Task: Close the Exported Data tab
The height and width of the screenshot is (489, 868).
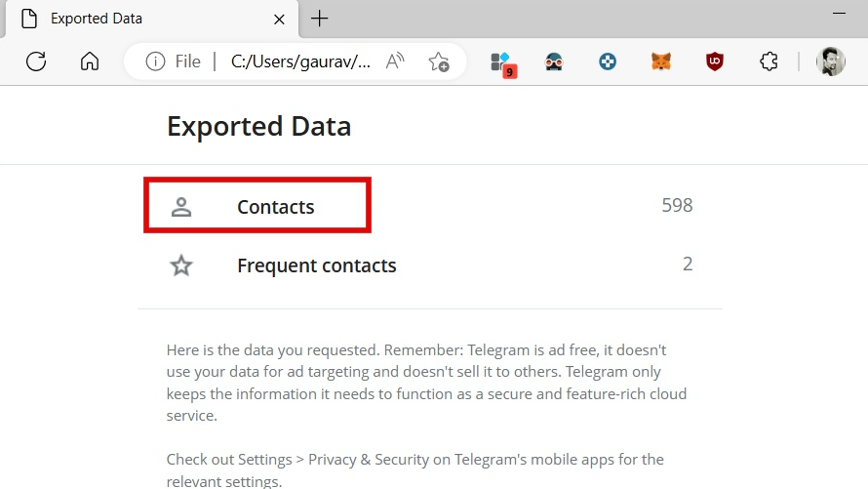Action: (x=279, y=20)
